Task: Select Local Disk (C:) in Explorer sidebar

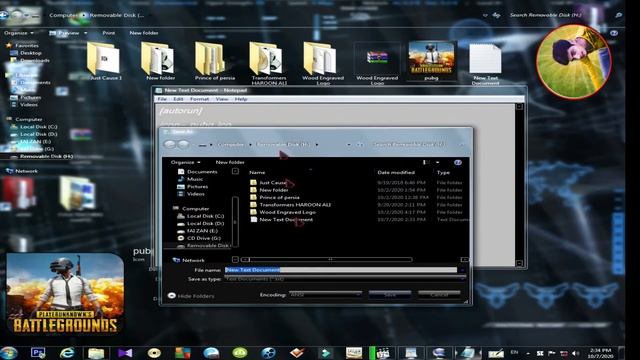Action: click(x=34, y=127)
